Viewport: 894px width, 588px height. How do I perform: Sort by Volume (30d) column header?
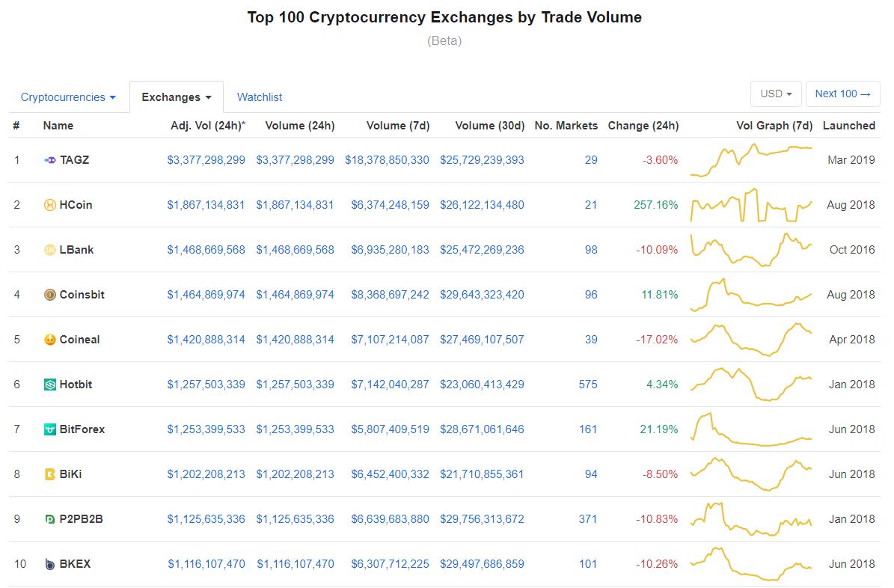490,126
